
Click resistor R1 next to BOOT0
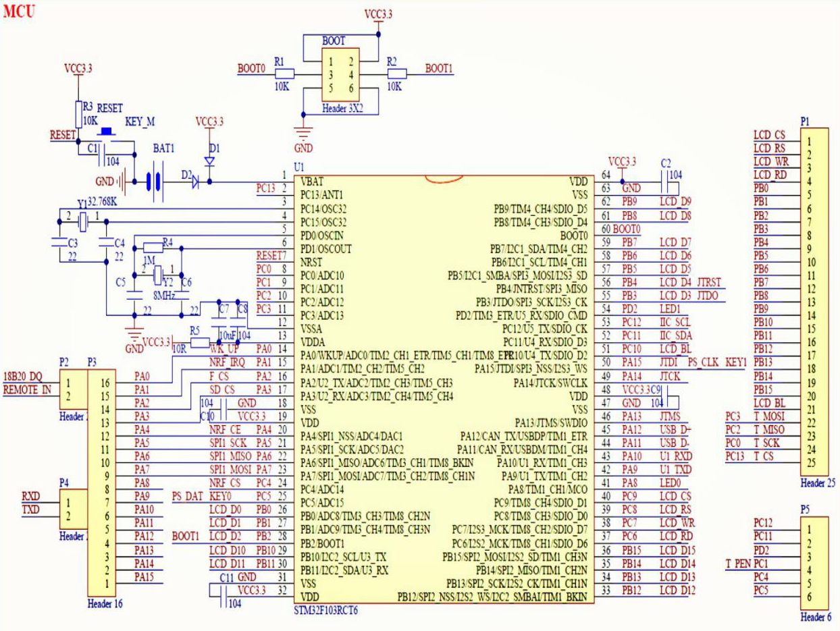coord(284,74)
